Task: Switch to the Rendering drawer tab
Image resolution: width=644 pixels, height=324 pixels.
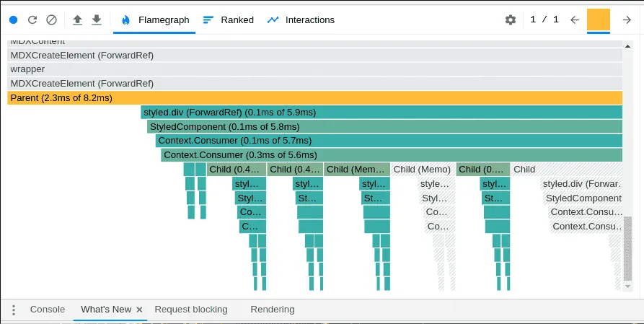Action: coord(273,309)
